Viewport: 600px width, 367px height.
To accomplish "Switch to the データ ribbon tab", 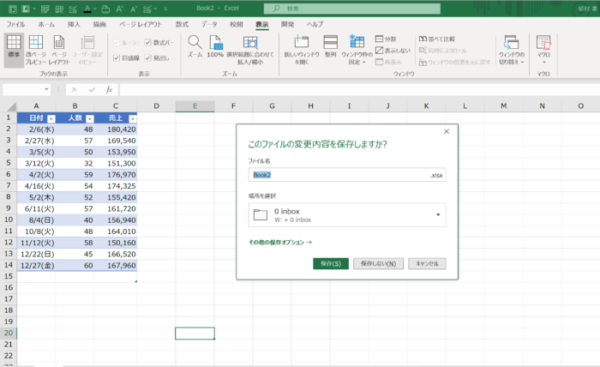I will tap(209, 24).
